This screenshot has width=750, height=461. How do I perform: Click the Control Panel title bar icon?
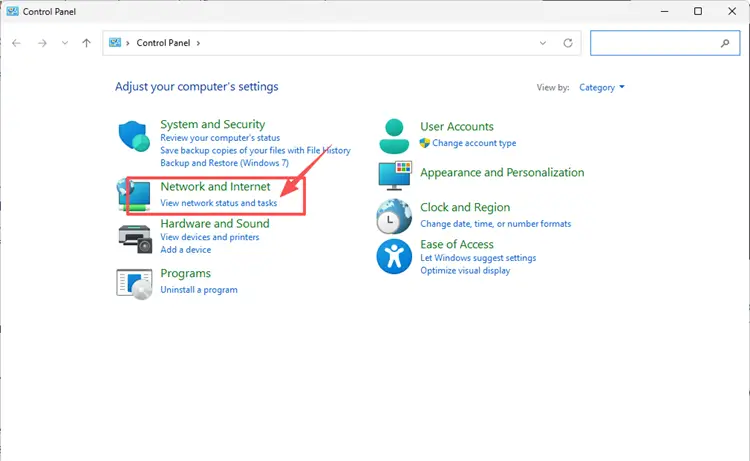pos(12,11)
